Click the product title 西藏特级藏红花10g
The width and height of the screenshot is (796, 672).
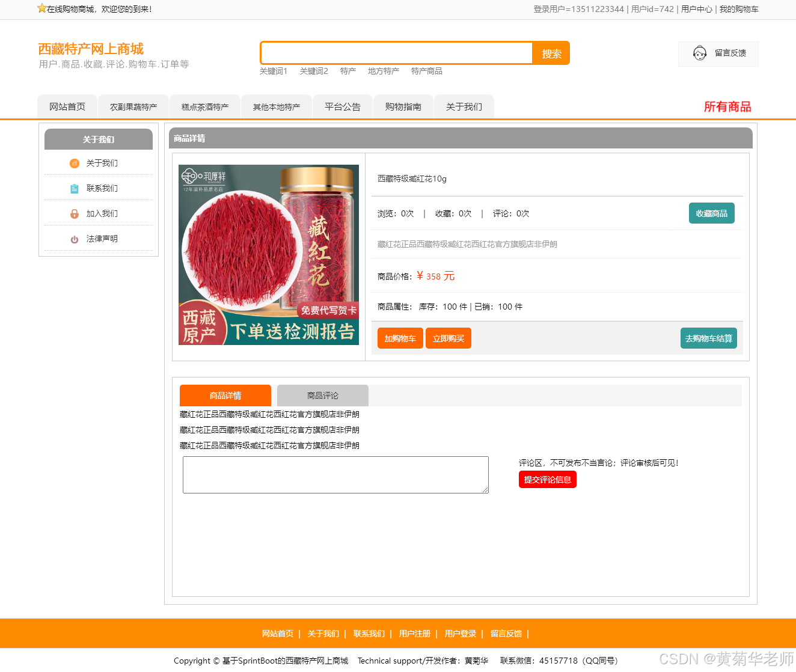pos(412,179)
